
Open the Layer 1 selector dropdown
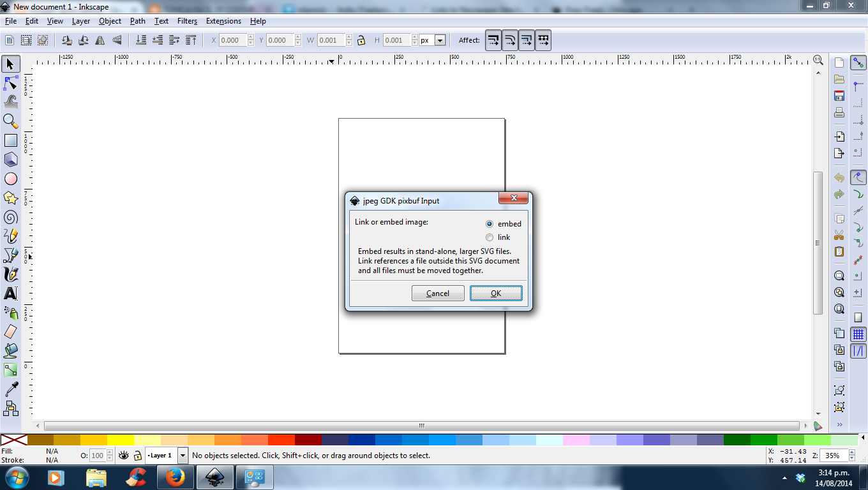point(183,456)
